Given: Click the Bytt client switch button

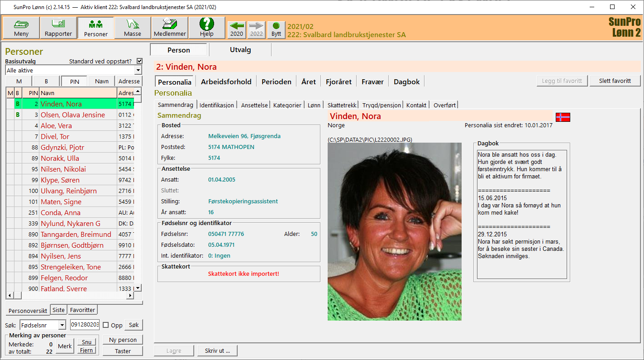Looking at the screenshot, I should point(276,29).
